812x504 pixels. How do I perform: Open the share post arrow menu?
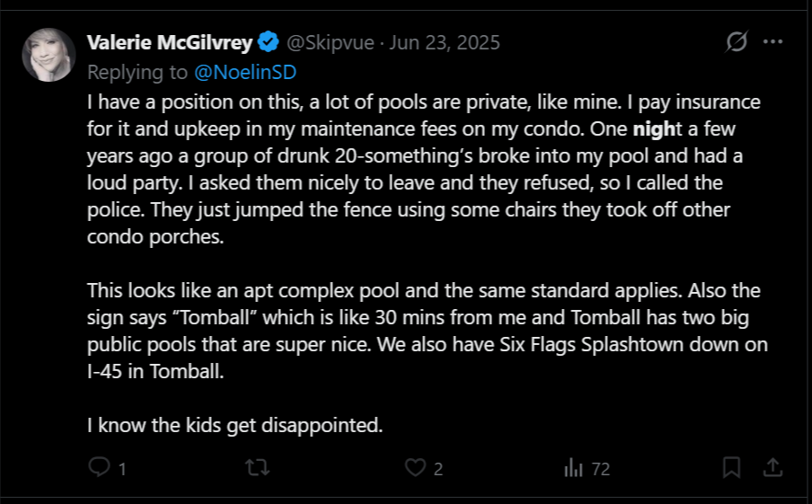772,467
